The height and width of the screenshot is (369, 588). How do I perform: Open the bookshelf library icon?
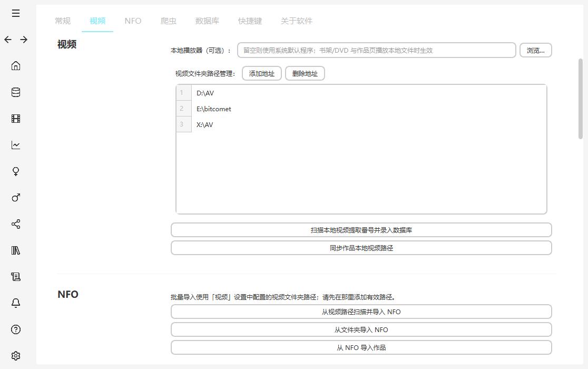tap(16, 250)
